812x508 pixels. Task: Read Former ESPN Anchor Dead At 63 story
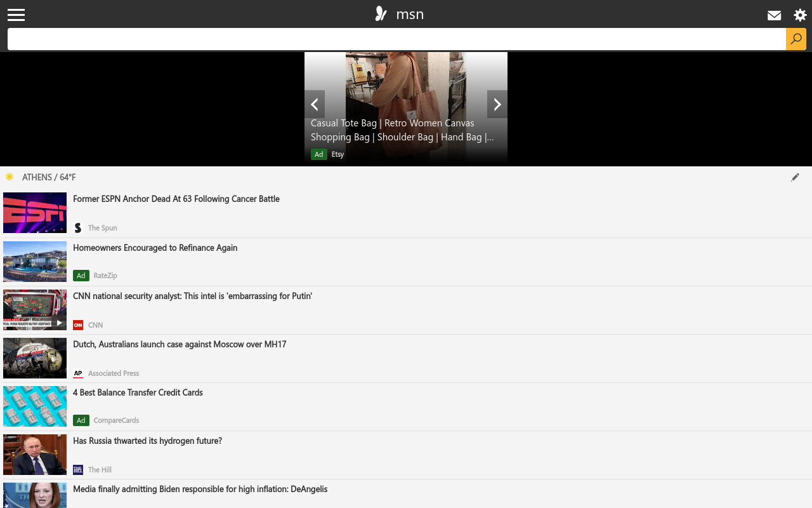[x=176, y=199]
